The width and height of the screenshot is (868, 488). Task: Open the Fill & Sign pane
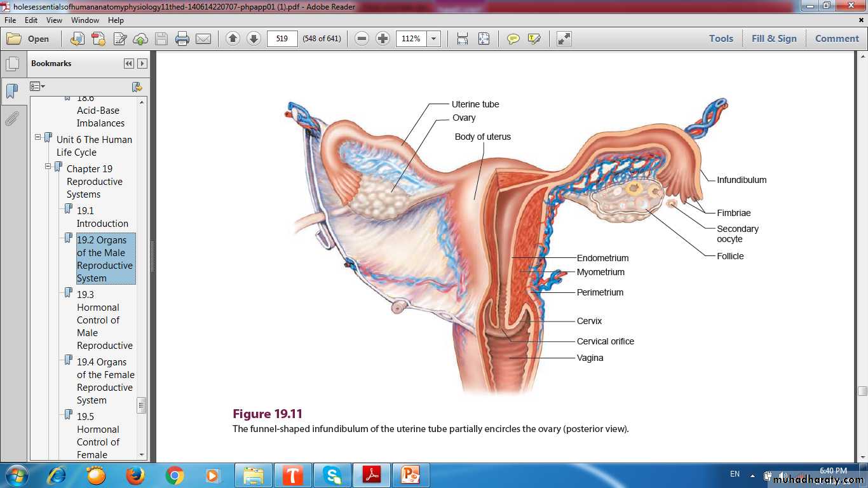(x=773, y=39)
